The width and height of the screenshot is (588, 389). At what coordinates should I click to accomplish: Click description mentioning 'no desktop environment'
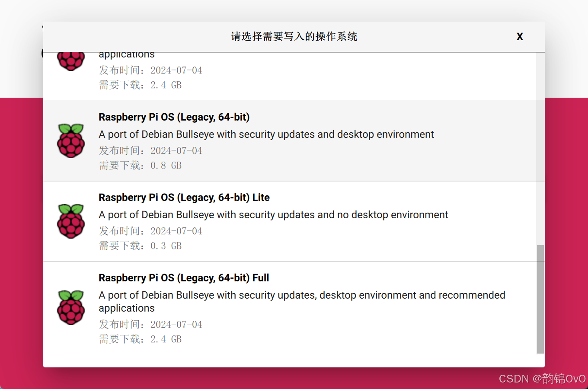273,215
